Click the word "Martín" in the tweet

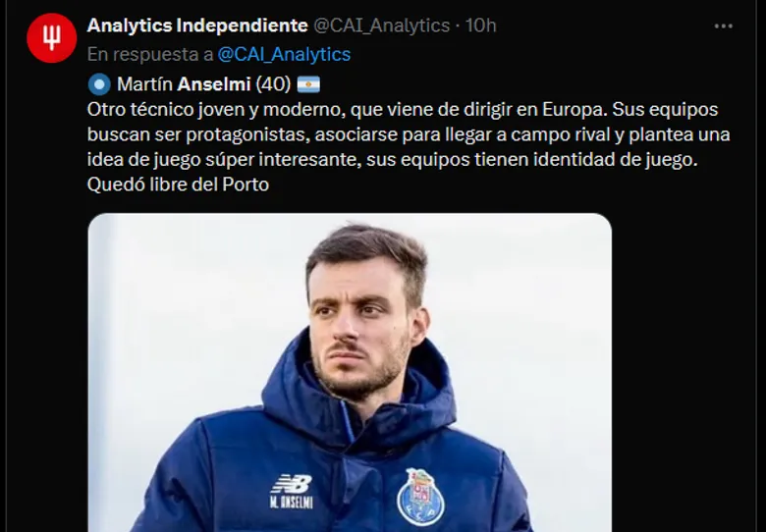[141, 83]
